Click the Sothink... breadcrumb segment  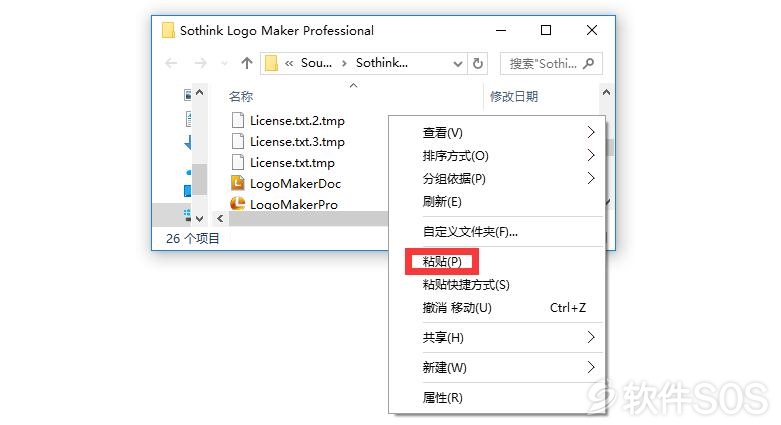382,63
